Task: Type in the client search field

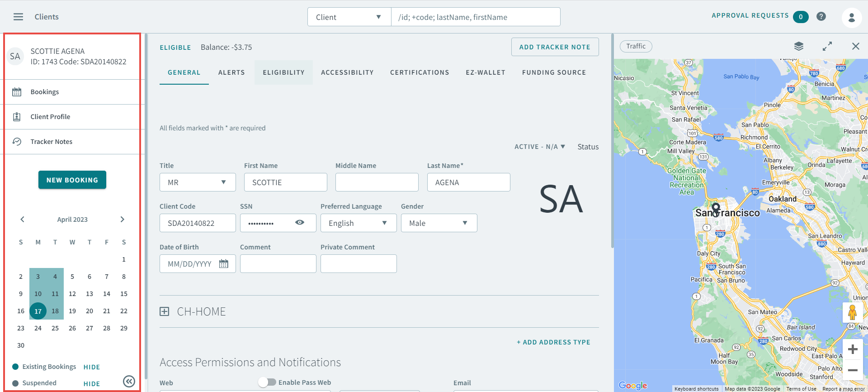Action: [x=475, y=17]
